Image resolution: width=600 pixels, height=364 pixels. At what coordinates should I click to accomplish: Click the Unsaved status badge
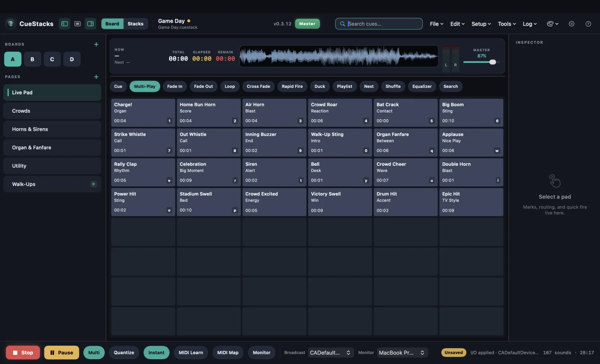(x=454, y=352)
